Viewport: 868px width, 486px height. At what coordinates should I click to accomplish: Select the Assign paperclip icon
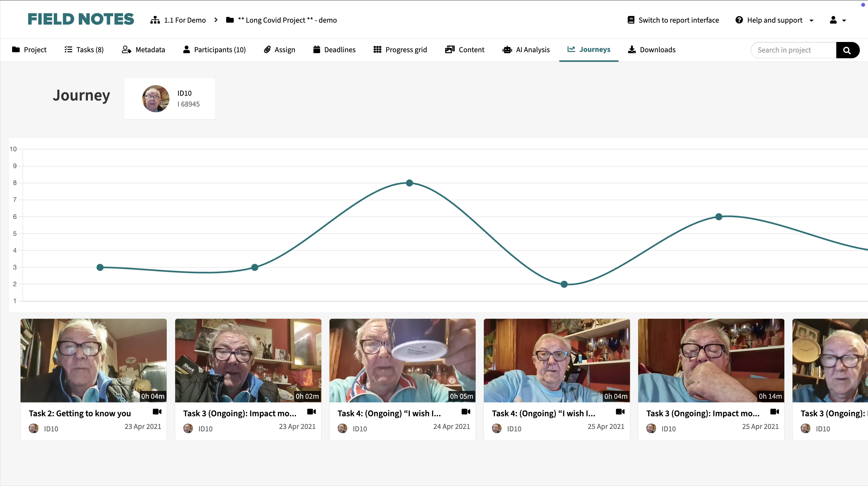pos(267,50)
